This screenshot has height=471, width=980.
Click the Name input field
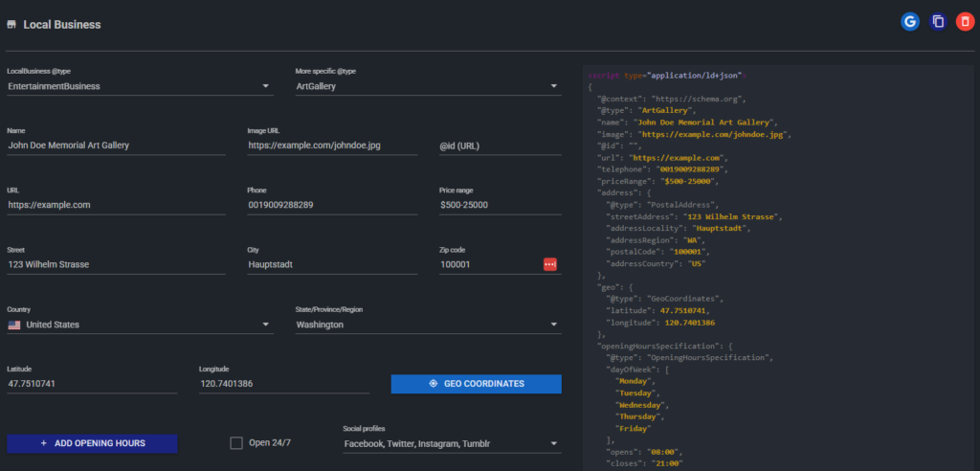tap(116, 146)
